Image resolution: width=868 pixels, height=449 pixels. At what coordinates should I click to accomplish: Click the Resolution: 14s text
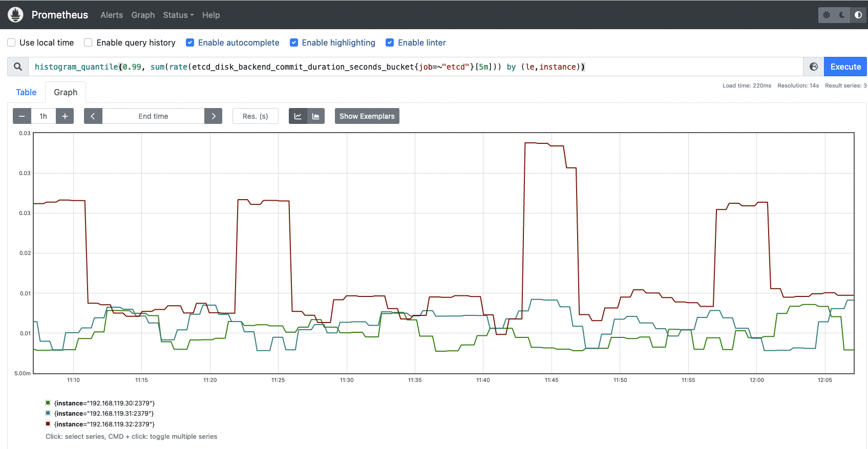[x=798, y=85]
